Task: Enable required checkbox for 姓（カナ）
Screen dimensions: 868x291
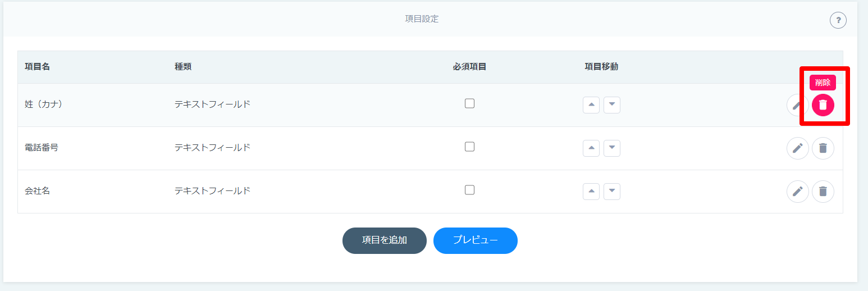Action: point(470,103)
